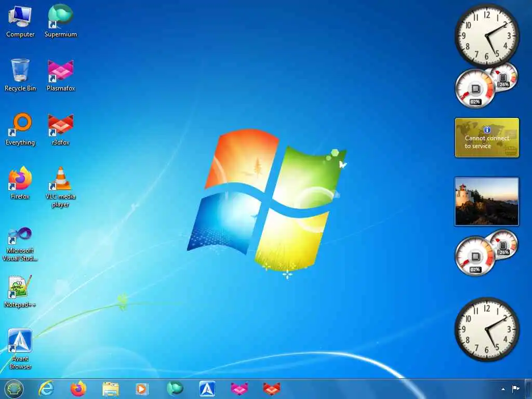Screen dimensions: 532x399
Task: Launch Internet Explorer from the taskbar
Action: pos(46,389)
